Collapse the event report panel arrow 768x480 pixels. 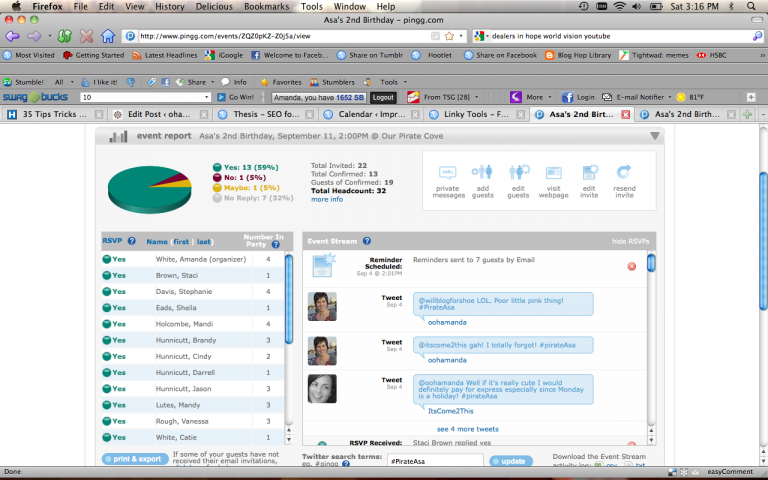click(x=654, y=136)
